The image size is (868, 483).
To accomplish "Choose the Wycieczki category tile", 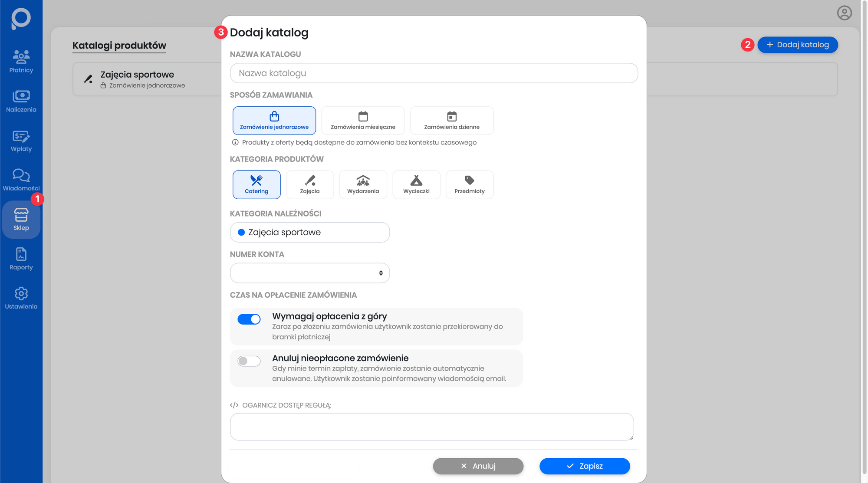I will [x=416, y=184].
